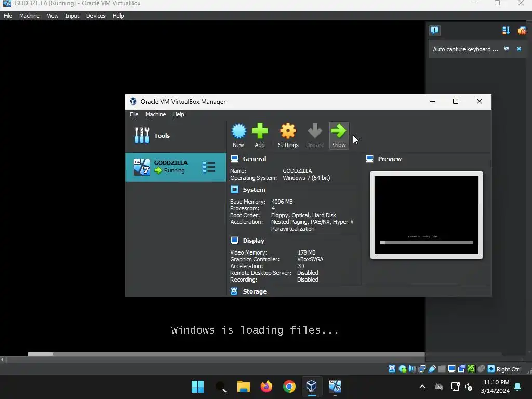The height and width of the screenshot is (399, 532).
Task: Click the delete finished notifications icon
Action: coord(522,31)
